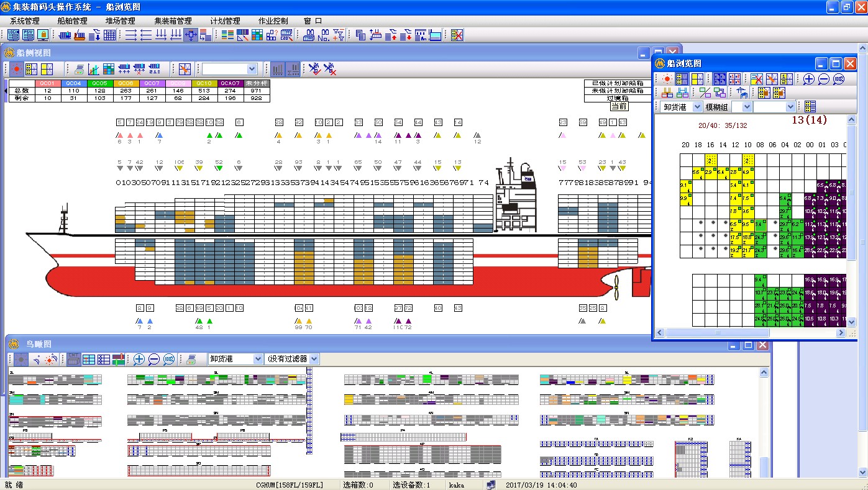Click the network icon in status bar
The width and height of the screenshot is (868, 490).
tap(491, 485)
